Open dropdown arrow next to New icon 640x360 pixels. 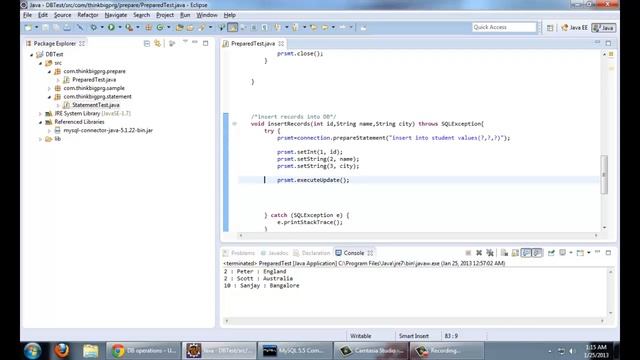click(36, 27)
